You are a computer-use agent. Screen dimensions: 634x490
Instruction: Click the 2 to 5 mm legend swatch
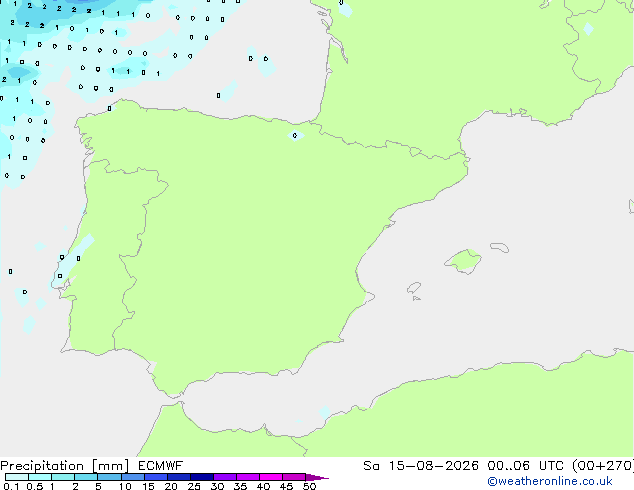86,477
